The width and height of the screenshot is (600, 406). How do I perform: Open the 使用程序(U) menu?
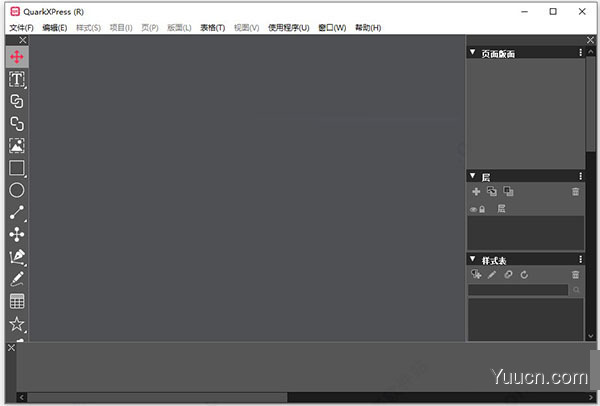click(289, 28)
